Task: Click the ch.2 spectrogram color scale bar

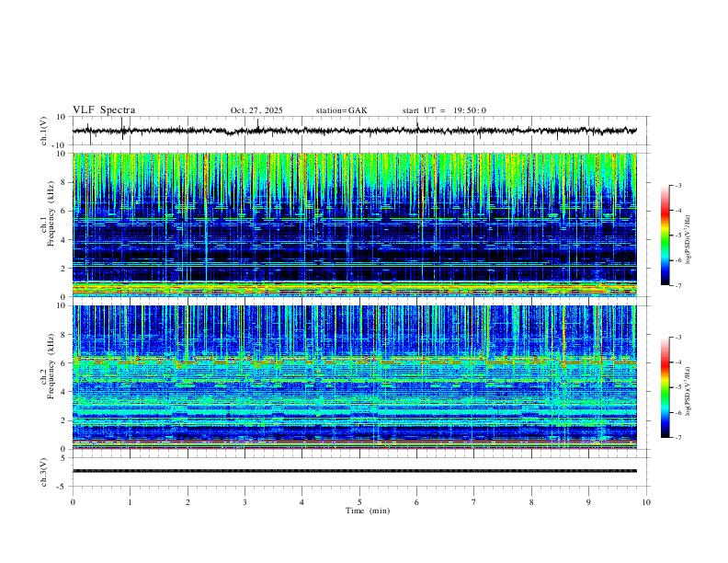Action: (x=665, y=387)
